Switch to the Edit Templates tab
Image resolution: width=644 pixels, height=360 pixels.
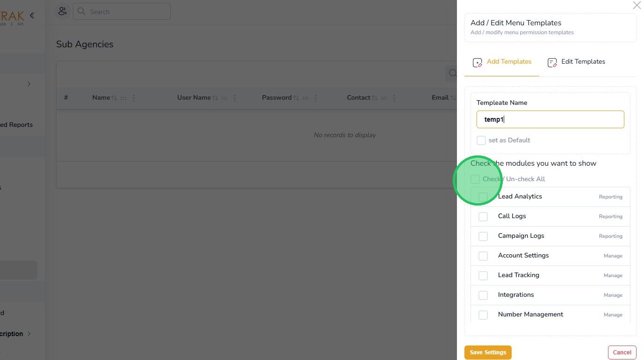pos(576,62)
